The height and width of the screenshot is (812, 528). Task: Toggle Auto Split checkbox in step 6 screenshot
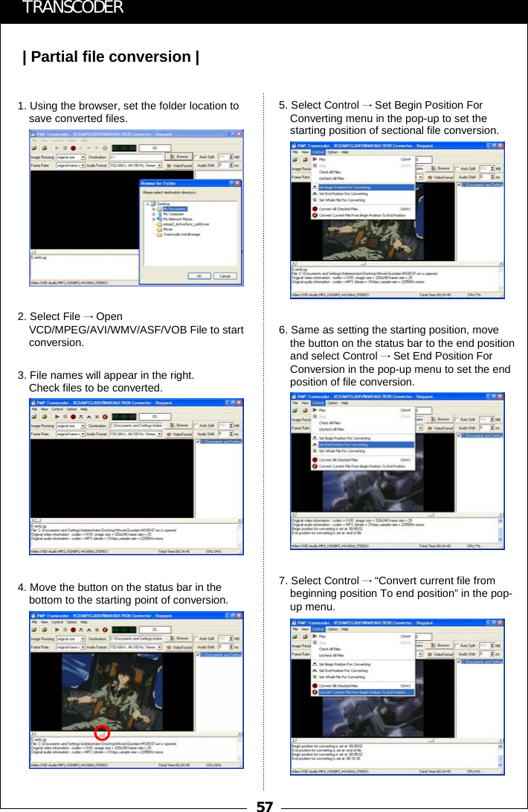pyautogui.click(x=457, y=419)
